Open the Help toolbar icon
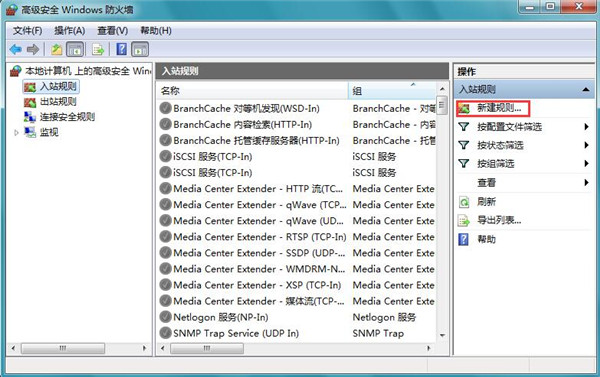 (x=122, y=49)
